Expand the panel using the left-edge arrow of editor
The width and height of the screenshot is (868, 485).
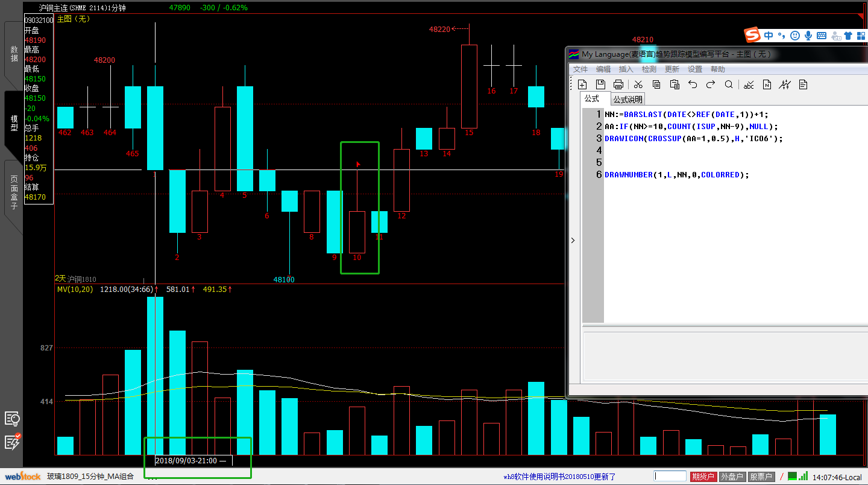click(573, 240)
